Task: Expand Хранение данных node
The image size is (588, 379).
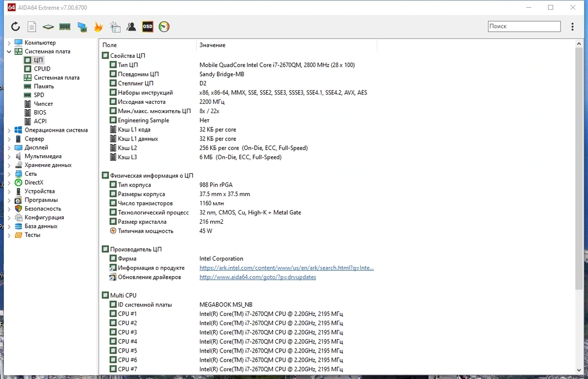Action: coord(9,165)
